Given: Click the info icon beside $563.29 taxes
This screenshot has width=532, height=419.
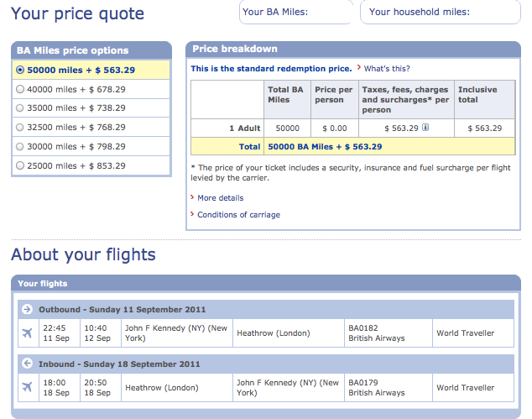Looking at the screenshot, I should 425,128.
